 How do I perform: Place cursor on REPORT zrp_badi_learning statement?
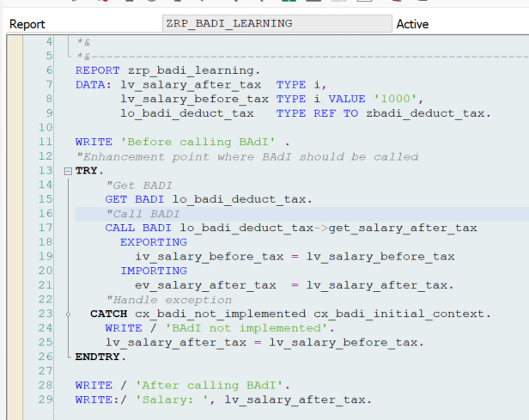[x=167, y=70]
